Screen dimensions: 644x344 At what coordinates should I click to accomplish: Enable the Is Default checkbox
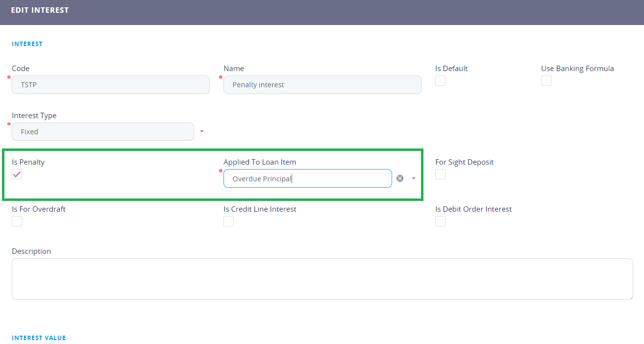pyautogui.click(x=440, y=81)
